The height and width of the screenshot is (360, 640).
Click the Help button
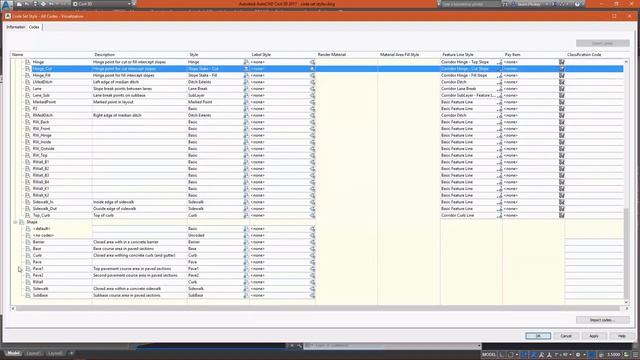pyautogui.click(x=621, y=336)
